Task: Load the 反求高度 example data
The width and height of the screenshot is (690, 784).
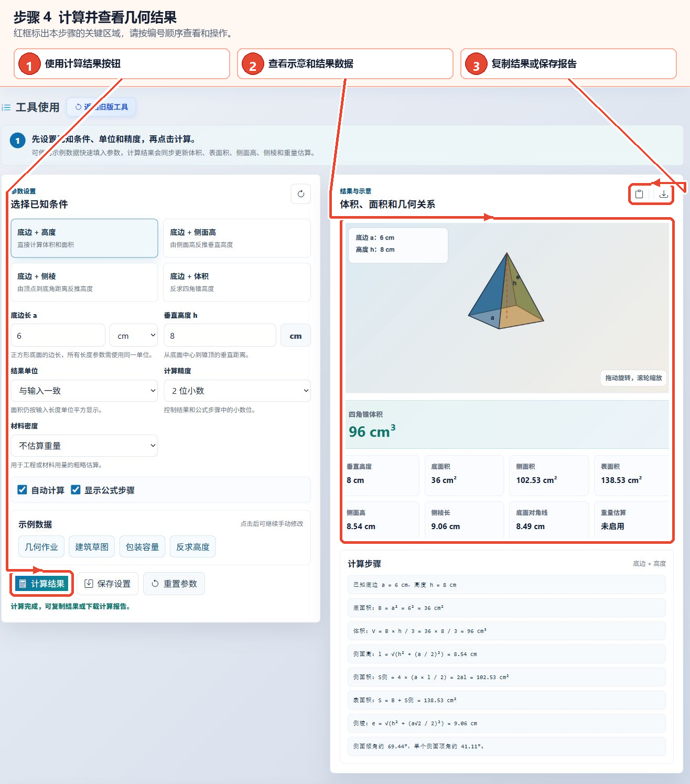Action: click(x=192, y=547)
